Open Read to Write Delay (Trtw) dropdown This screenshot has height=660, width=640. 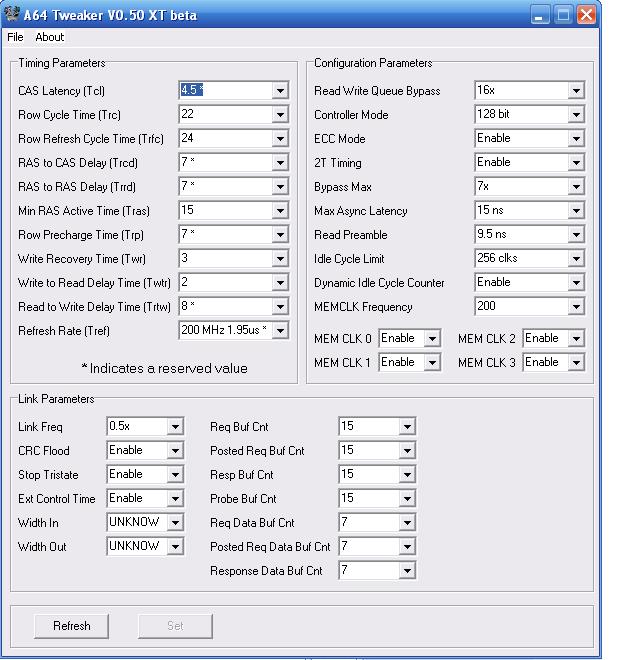click(x=280, y=306)
